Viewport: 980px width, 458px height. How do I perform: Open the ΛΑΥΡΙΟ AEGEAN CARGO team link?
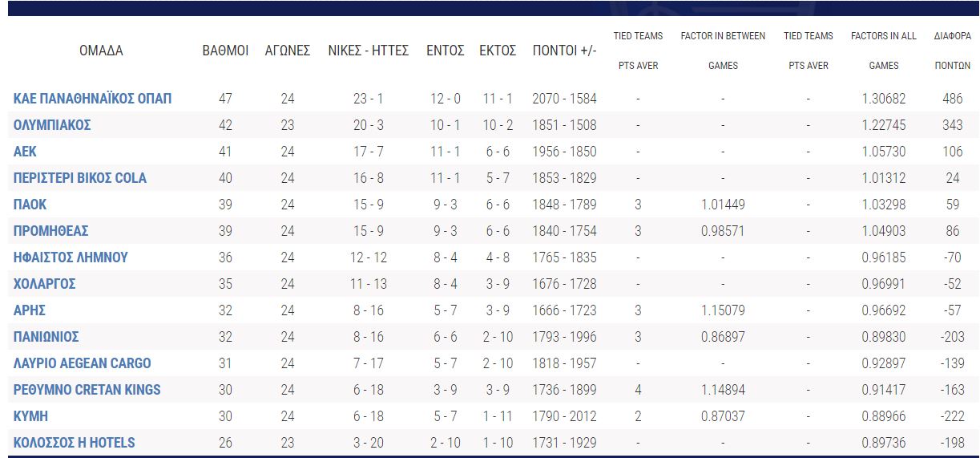[83, 363]
